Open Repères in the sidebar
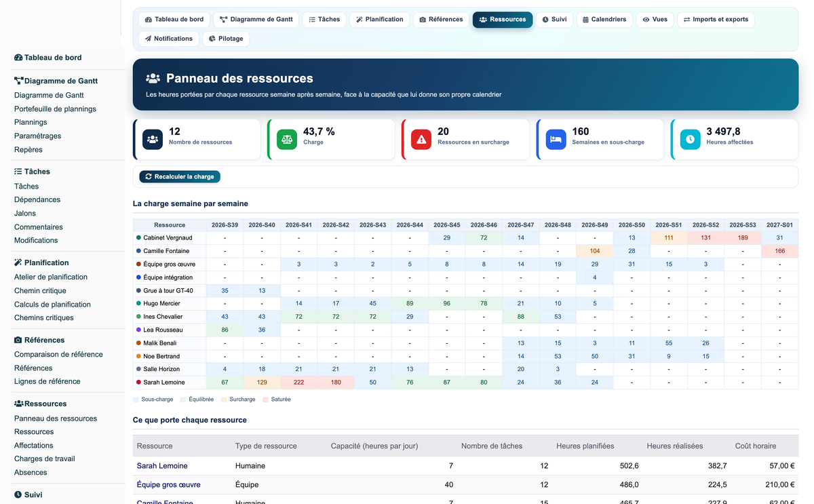The width and height of the screenshot is (814, 504). 28,149
